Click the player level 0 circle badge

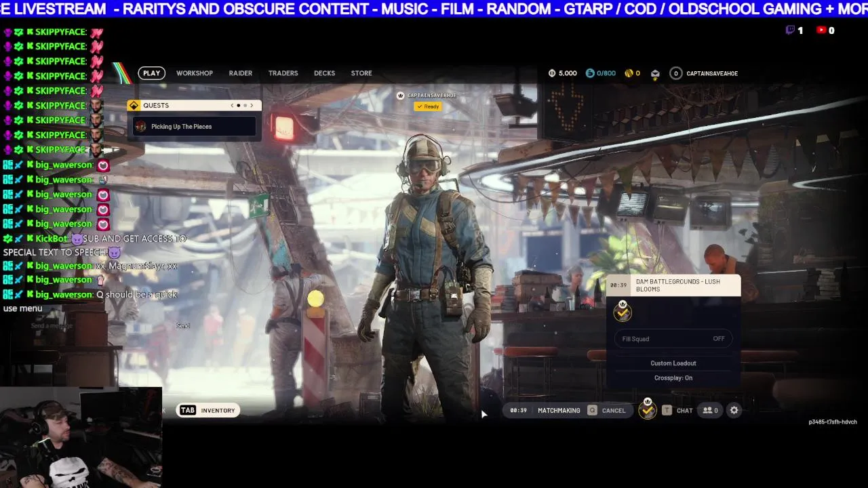[675, 73]
